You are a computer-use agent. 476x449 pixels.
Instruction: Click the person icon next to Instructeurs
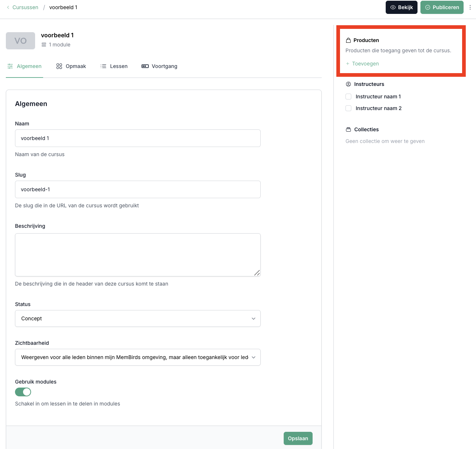348,84
